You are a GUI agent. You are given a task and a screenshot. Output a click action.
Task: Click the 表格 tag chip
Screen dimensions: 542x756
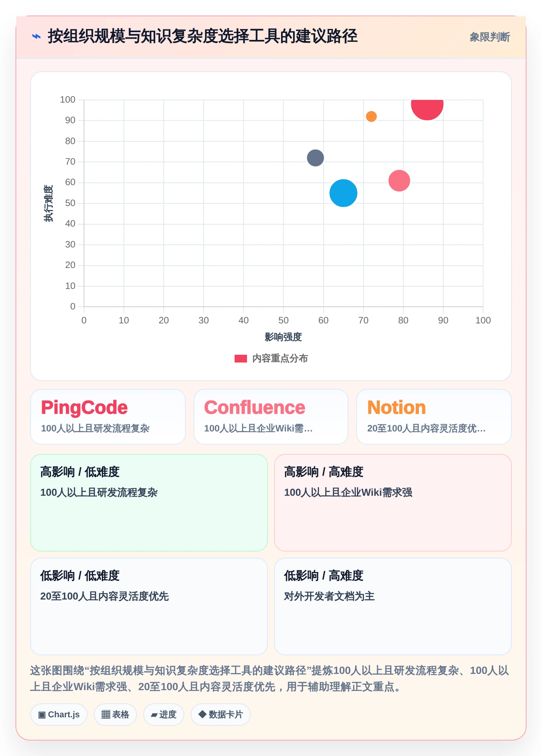coord(115,715)
